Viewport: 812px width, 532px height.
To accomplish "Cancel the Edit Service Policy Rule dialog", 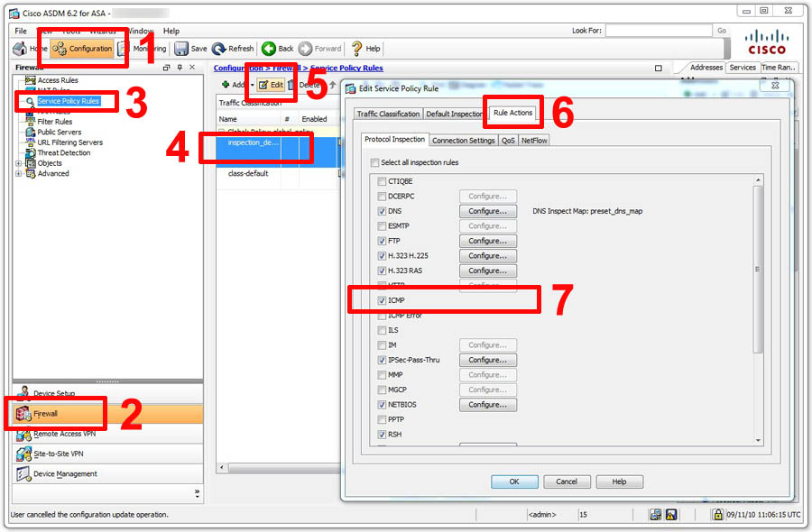I will [567, 482].
